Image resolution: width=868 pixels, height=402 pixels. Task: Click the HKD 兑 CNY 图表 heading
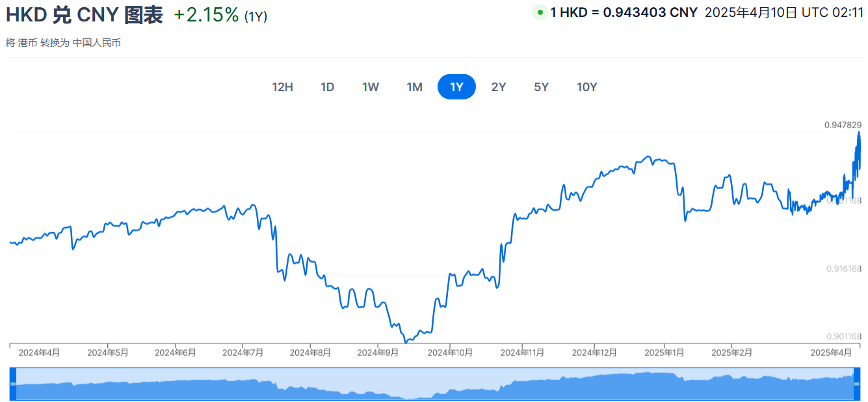(85, 15)
